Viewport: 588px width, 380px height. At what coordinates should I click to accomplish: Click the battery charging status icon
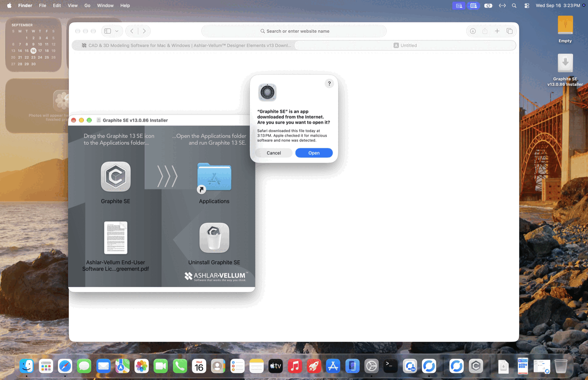pyautogui.click(x=488, y=5)
